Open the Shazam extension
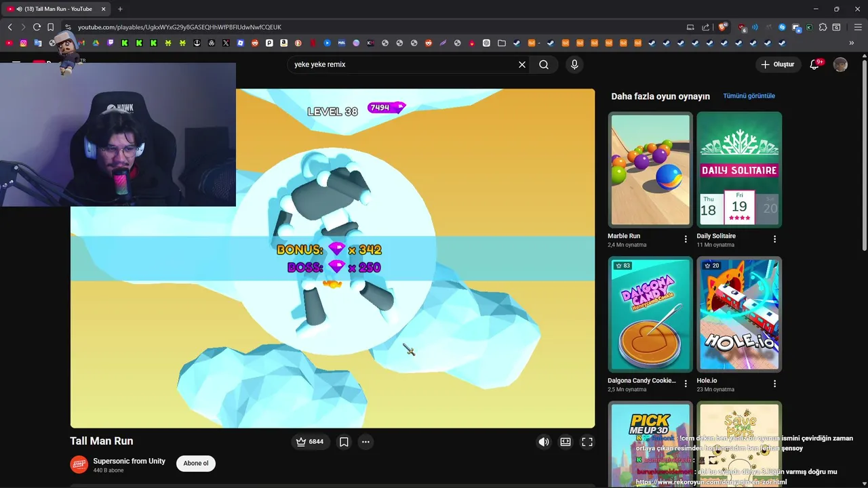The height and width of the screenshot is (488, 868). pos(782,27)
